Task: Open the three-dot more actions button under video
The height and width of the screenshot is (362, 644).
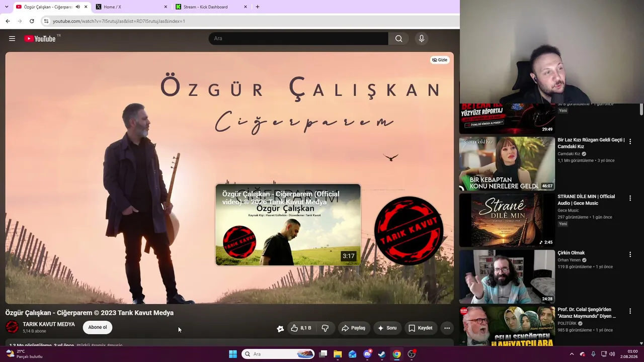Action: [x=447, y=328]
